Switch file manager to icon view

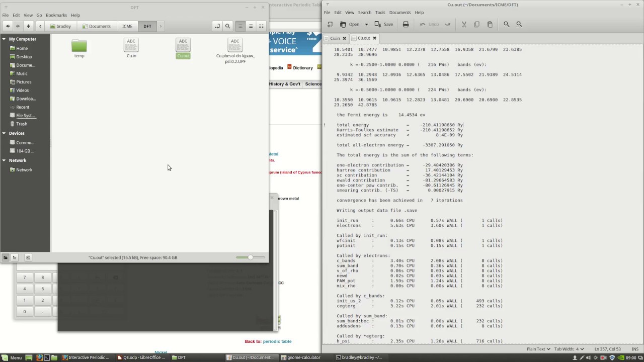pyautogui.click(x=240, y=26)
